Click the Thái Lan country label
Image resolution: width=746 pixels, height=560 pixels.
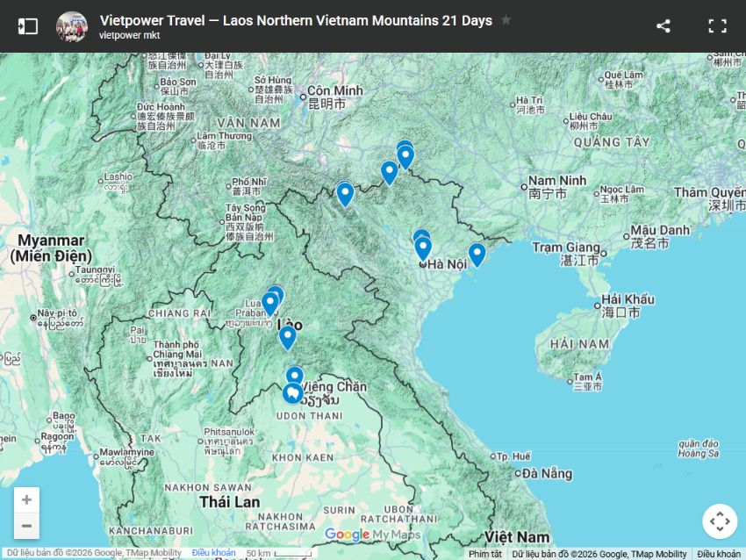(230, 502)
